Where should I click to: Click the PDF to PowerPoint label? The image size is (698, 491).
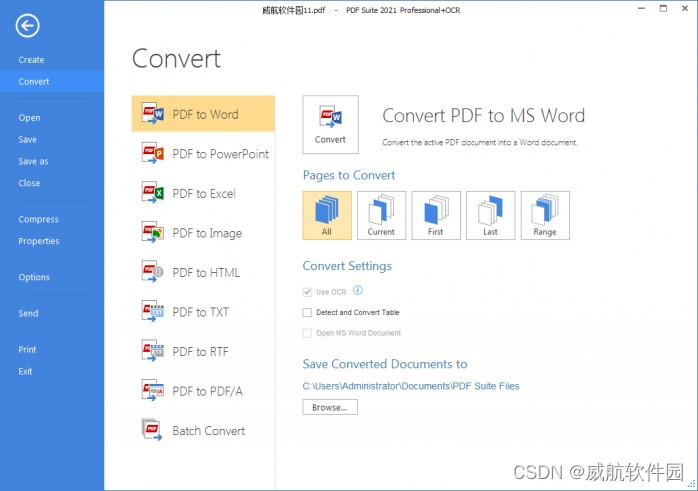click(x=220, y=154)
